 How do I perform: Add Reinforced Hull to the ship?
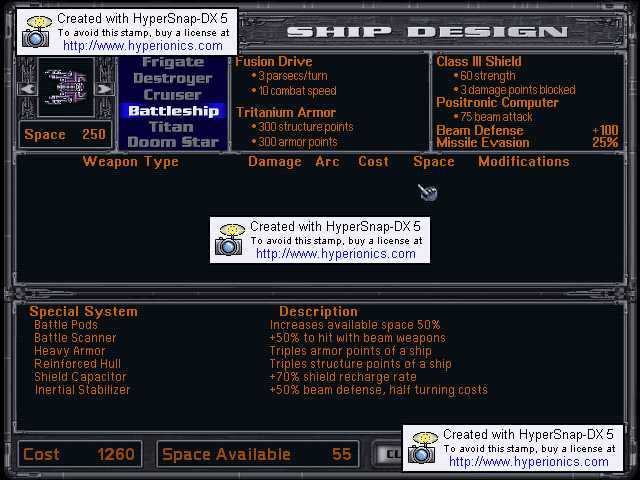pos(76,364)
